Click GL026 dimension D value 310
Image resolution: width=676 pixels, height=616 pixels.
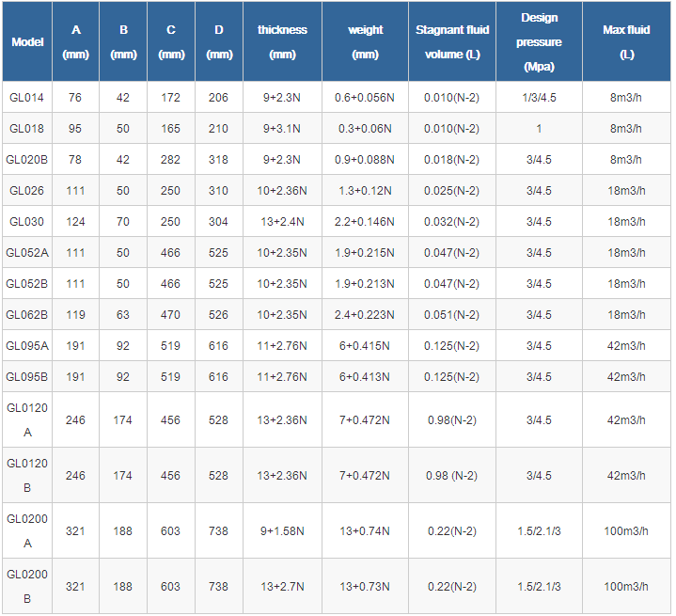pos(218,191)
